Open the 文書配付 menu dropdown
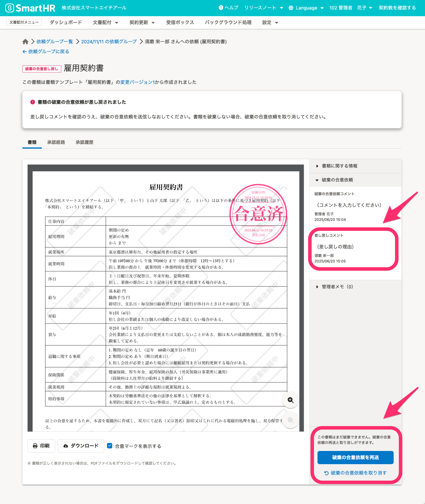The height and width of the screenshot is (504, 425). pyautogui.click(x=105, y=22)
